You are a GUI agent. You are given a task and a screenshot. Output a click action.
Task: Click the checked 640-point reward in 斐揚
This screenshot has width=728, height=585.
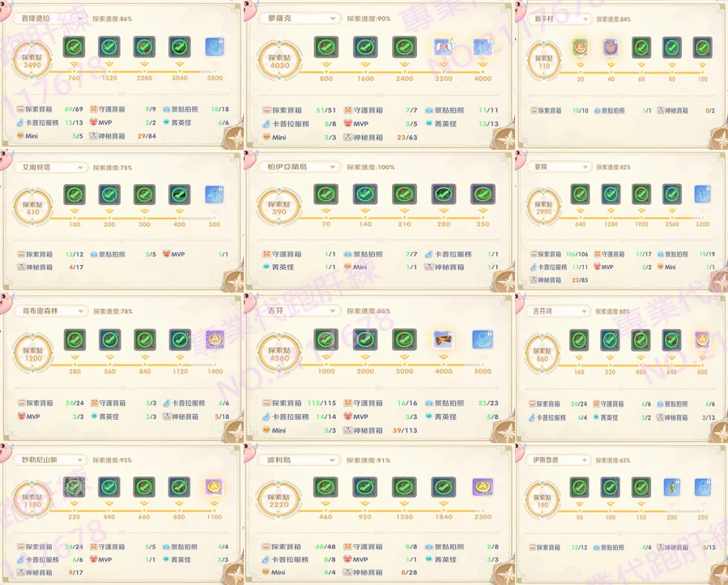(x=580, y=195)
